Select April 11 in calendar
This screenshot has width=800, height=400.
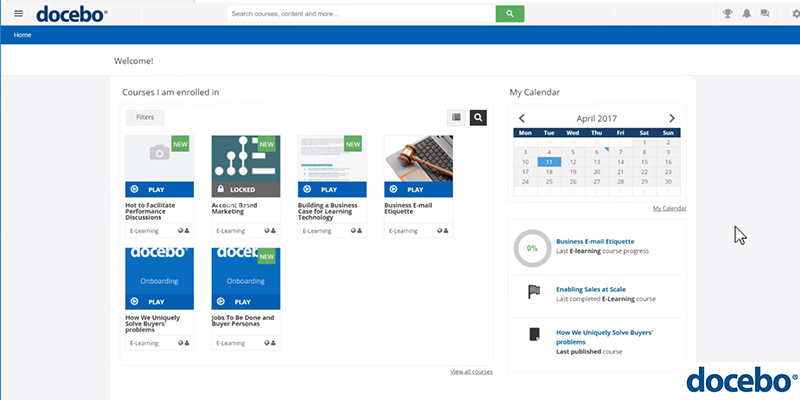tap(547, 161)
